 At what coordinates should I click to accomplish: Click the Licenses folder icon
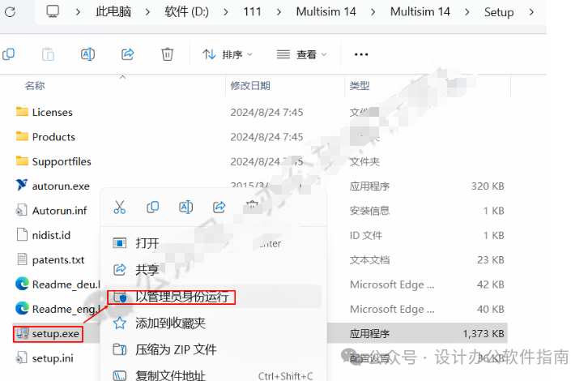22,112
